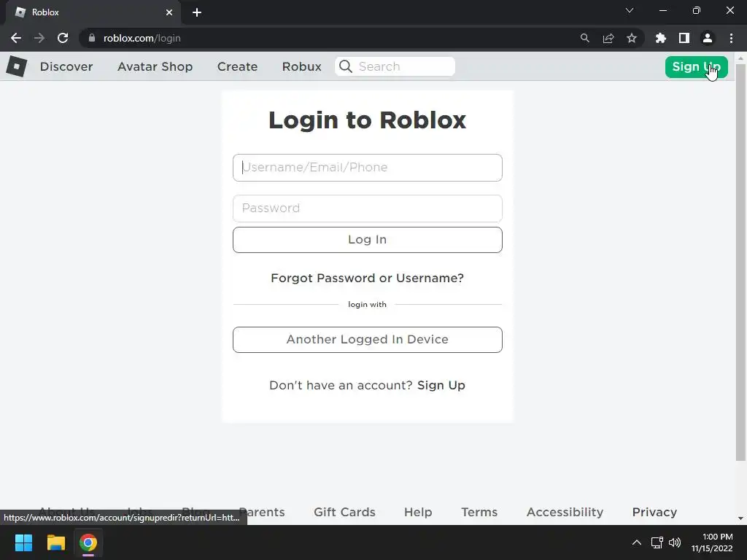
Task: Open the Windows Start menu
Action: [24, 542]
